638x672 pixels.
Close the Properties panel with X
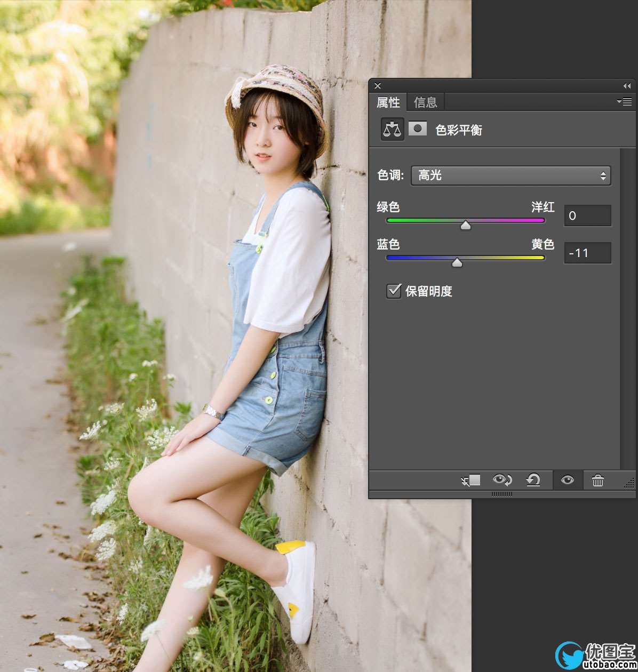tap(378, 86)
